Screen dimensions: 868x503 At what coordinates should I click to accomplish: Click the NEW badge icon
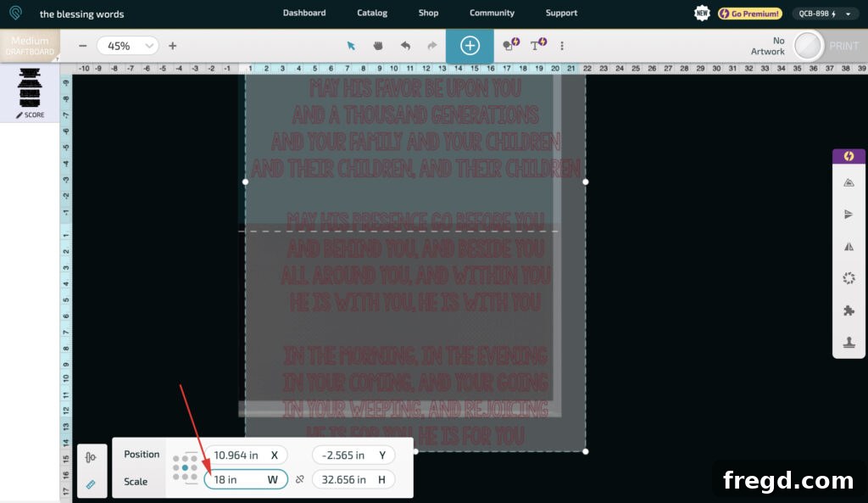coord(702,14)
